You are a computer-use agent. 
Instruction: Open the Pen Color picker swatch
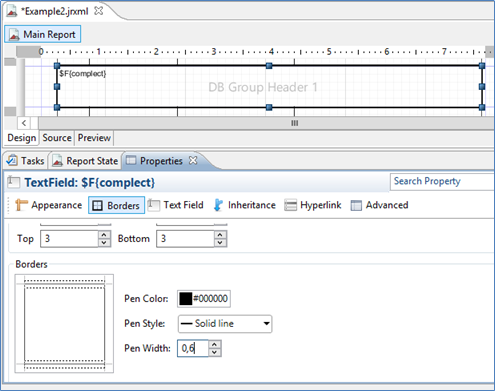tap(186, 298)
